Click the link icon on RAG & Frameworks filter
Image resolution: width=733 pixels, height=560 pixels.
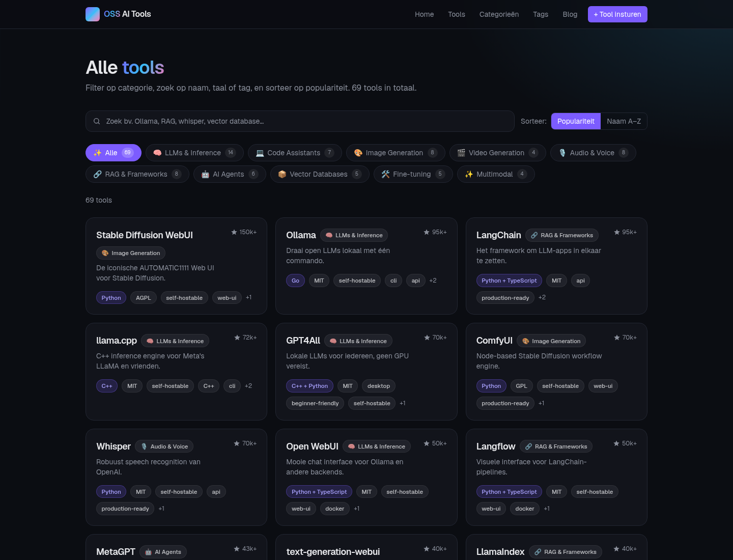pos(98,174)
